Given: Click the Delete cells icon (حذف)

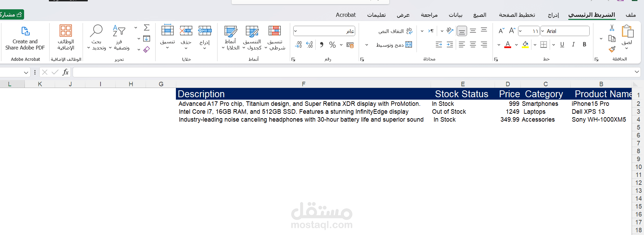Looking at the screenshot, I should [186, 31].
